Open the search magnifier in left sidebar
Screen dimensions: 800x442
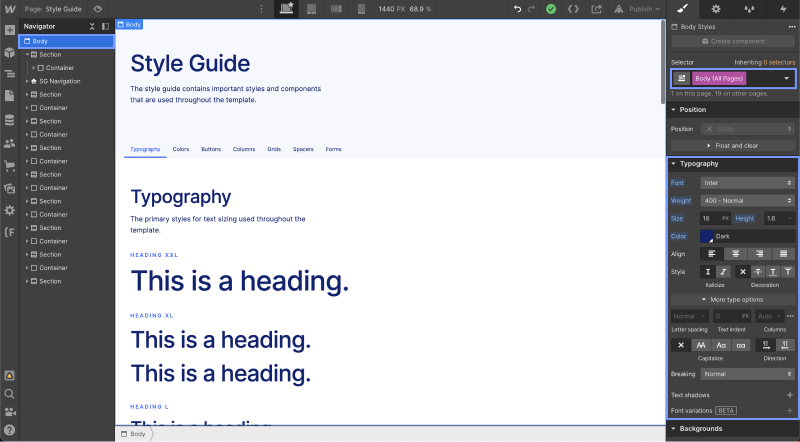point(10,394)
